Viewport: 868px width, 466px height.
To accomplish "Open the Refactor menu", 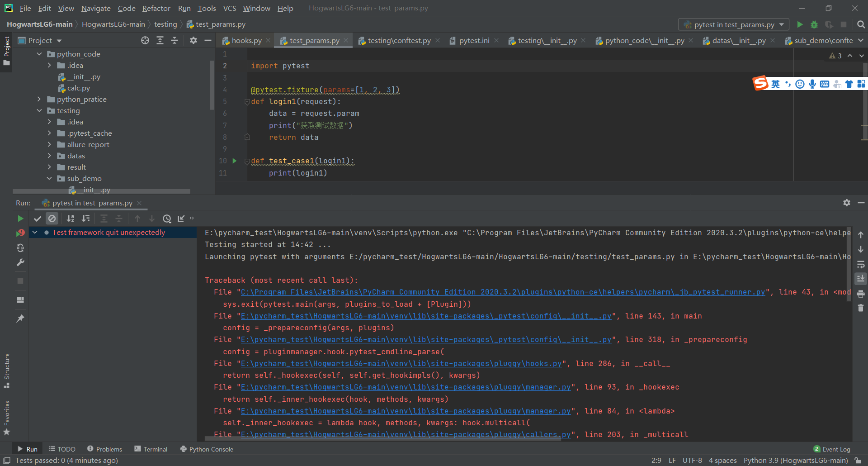I will click(x=156, y=8).
